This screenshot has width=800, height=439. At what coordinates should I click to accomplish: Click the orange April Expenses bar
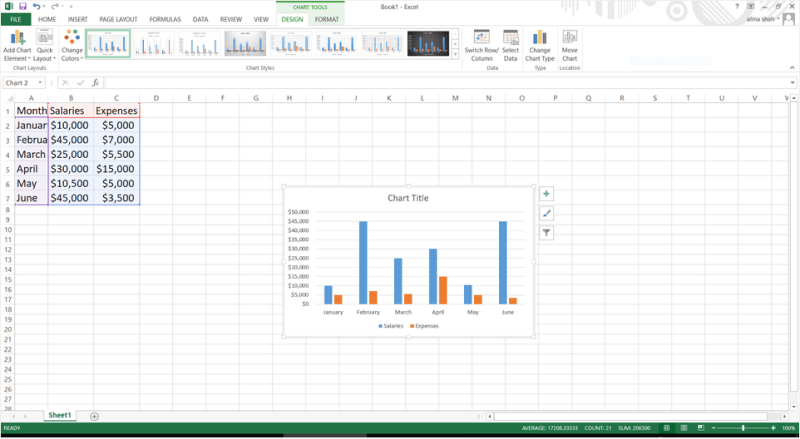(443, 290)
